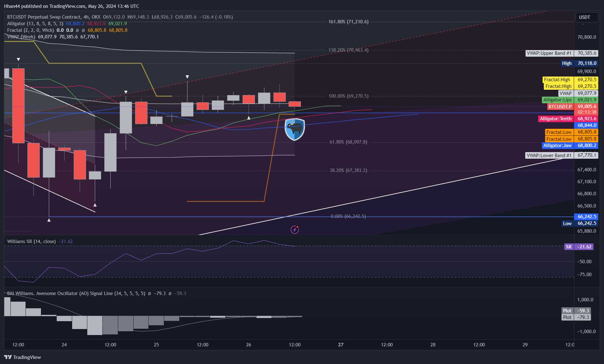Viewport: 604px width, 364px height.
Task: Click the date 27 on the time axis
Action: click(x=341, y=345)
